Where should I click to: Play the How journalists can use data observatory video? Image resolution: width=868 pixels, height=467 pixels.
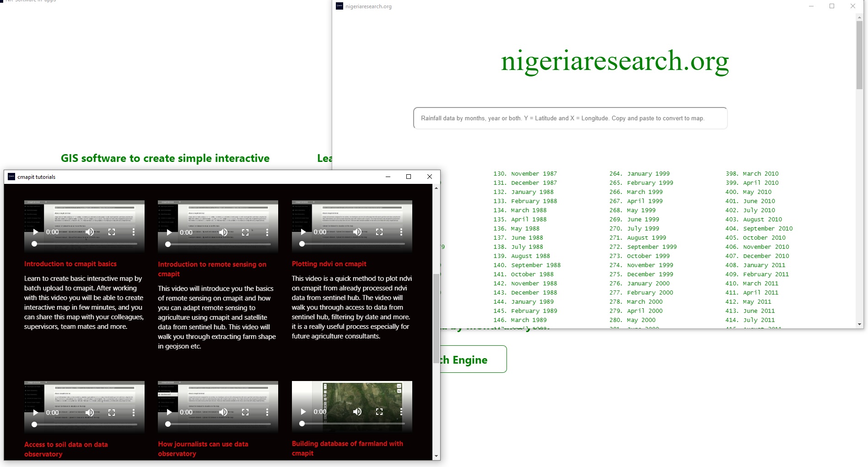(x=169, y=412)
